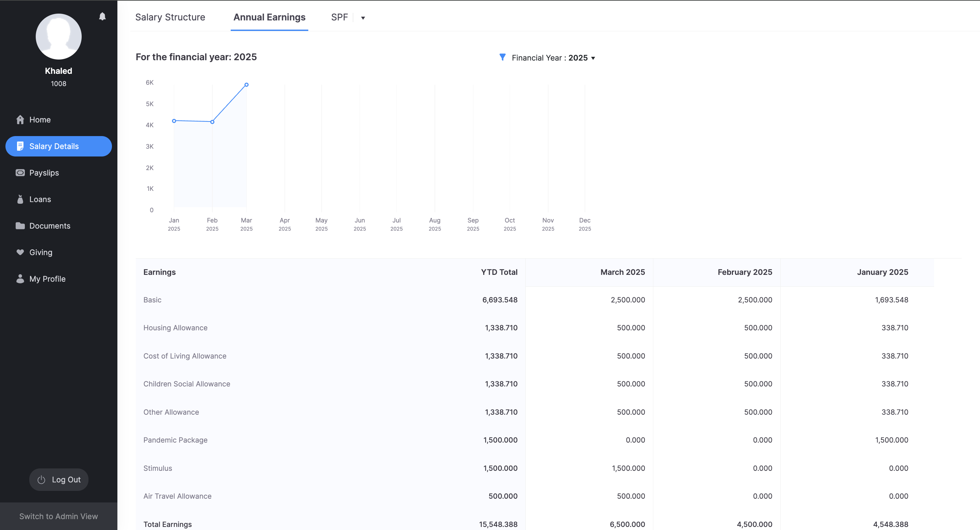This screenshot has height=530, width=980.
Task: Click the blue filter funnel icon
Action: (502, 57)
